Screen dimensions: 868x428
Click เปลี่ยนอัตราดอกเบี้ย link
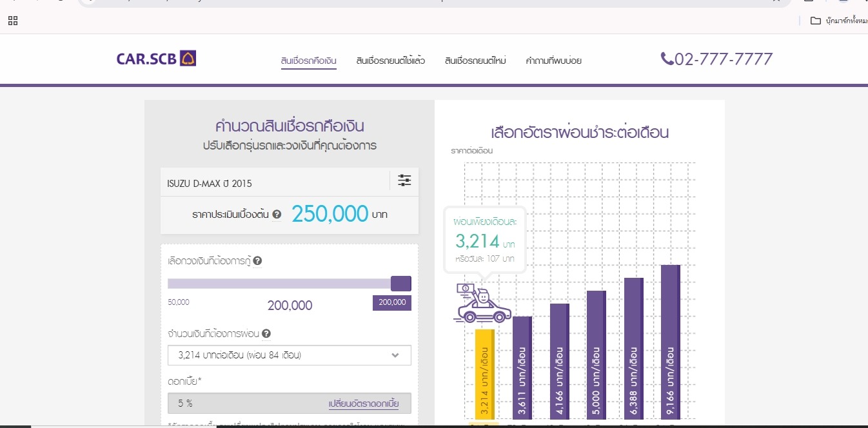pos(364,404)
